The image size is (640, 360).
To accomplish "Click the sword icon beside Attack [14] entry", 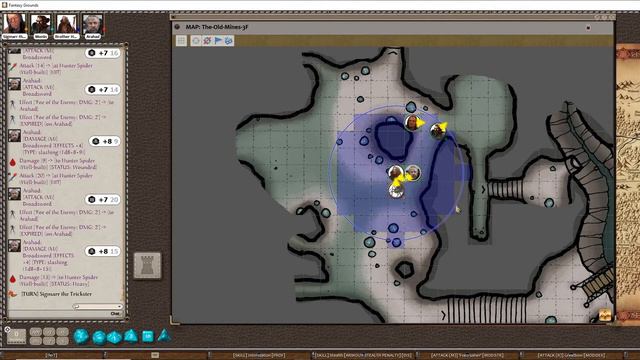I will coord(13,67).
